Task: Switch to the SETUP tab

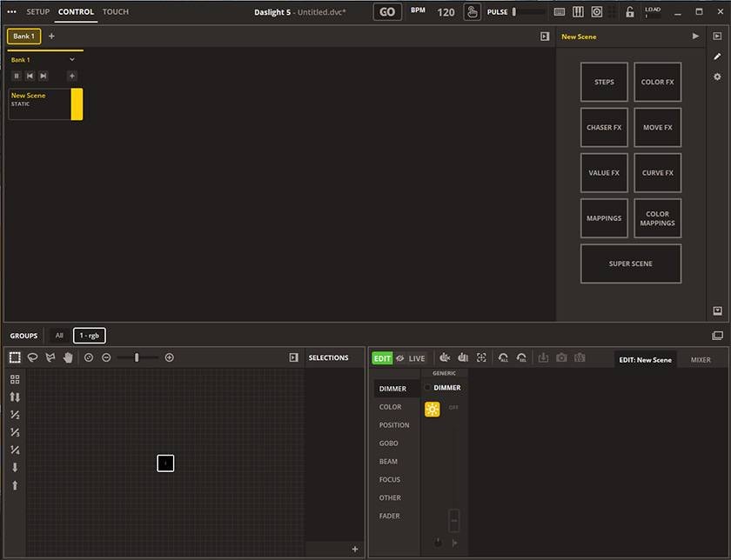Action: (x=37, y=12)
